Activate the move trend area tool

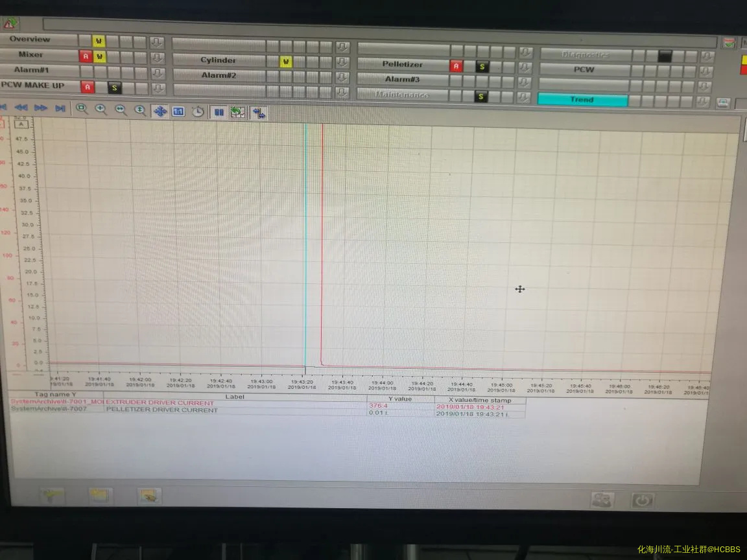(160, 111)
